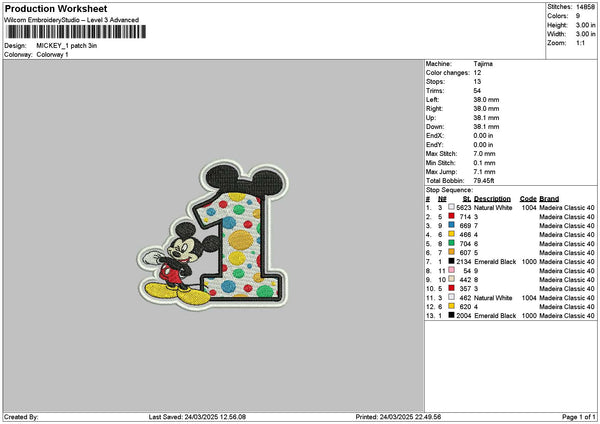Click the 'Description' column header
The width and height of the screenshot is (600, 424).
pos(492,199)
